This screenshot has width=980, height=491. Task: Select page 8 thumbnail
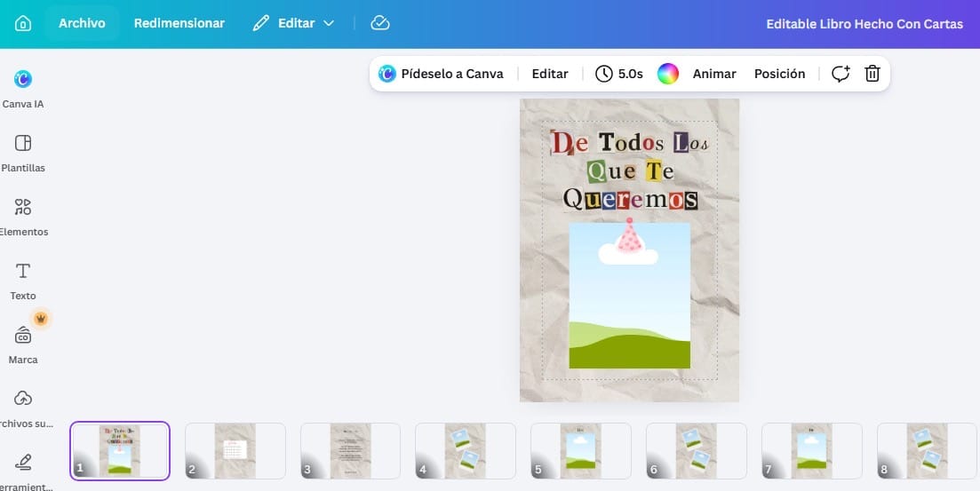click(x=927, y=451)
